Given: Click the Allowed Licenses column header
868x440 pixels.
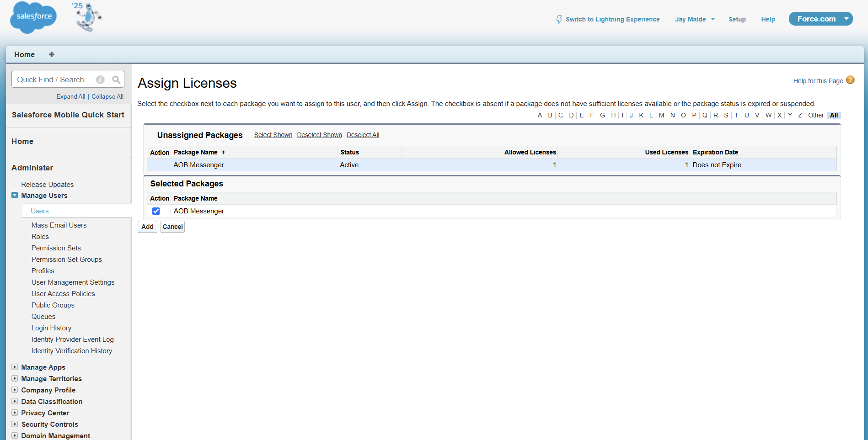Looking at the screenshot, I should point(530,152).
